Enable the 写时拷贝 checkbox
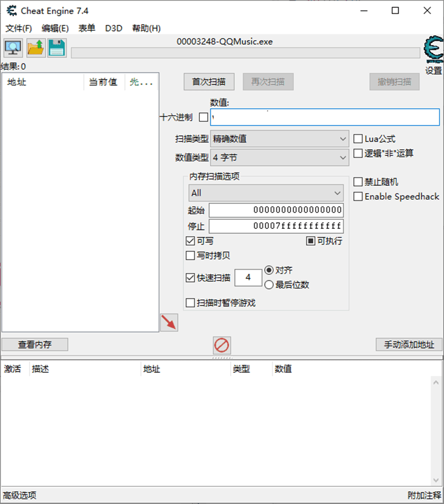The image size is (444, 504). (190, 256)
